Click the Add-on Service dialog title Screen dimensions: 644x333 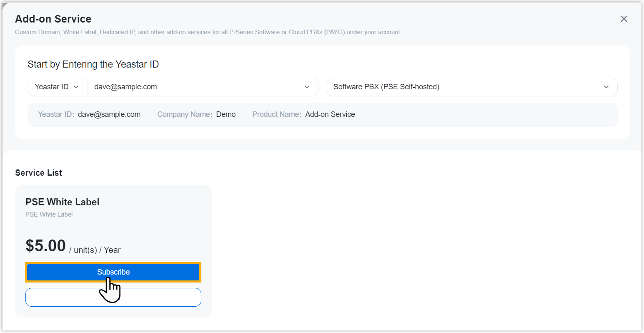pyautogui.click(x=53, y=19)
